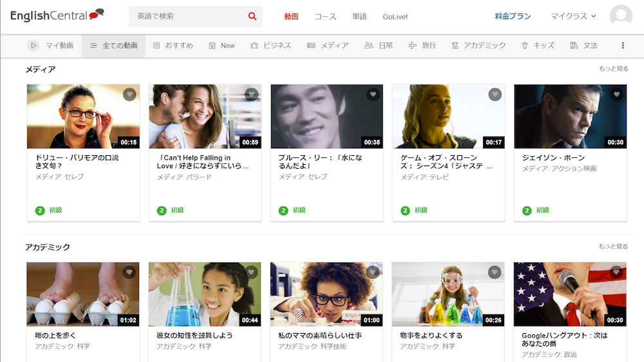Open the コース navigation item
The width and height of the screenshot is (644, 362).
coord(325,17)
